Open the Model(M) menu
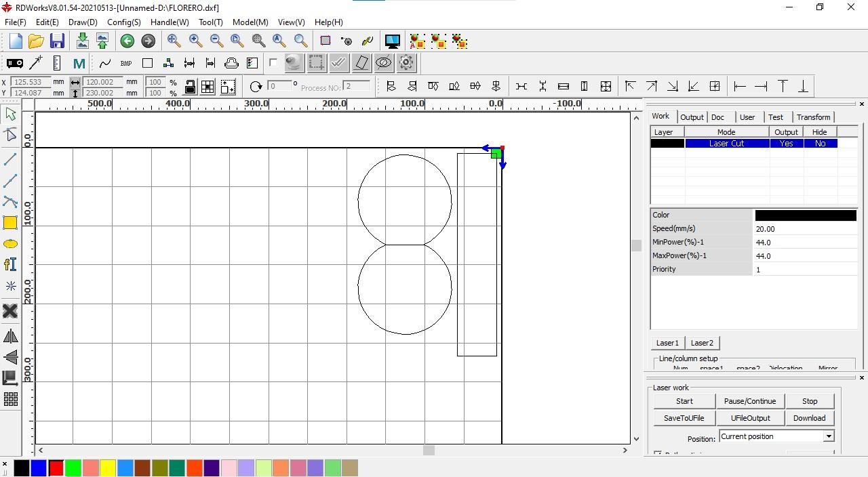 click(x=250, y=22)
